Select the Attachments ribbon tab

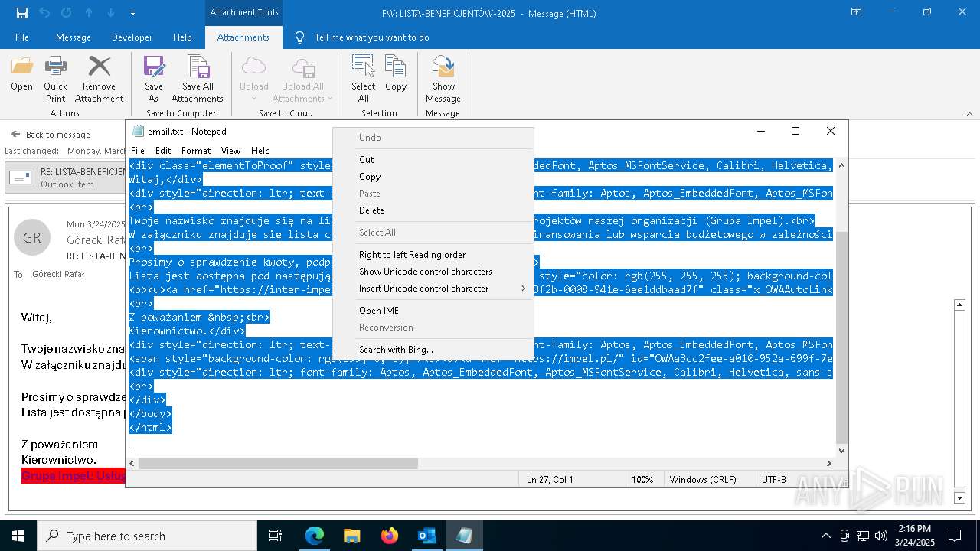pyautogui.click(x=243, y=37)
